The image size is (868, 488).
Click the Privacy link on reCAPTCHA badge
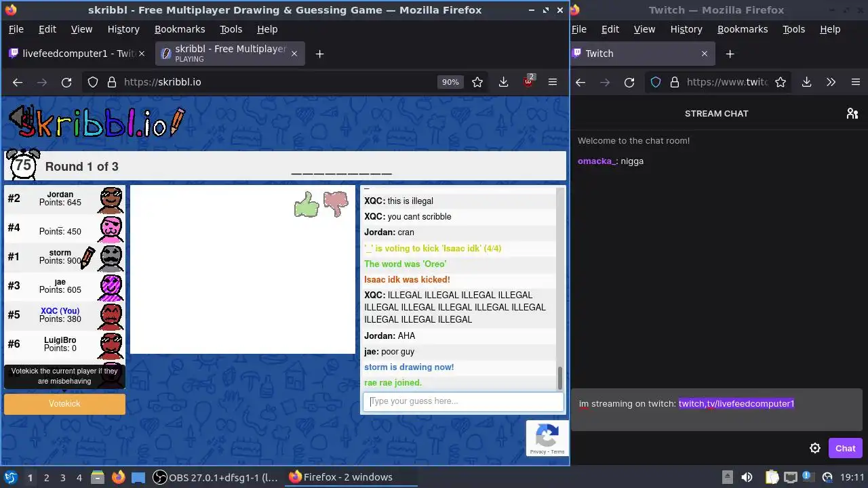pyautogui.click(x=538, y=451)
